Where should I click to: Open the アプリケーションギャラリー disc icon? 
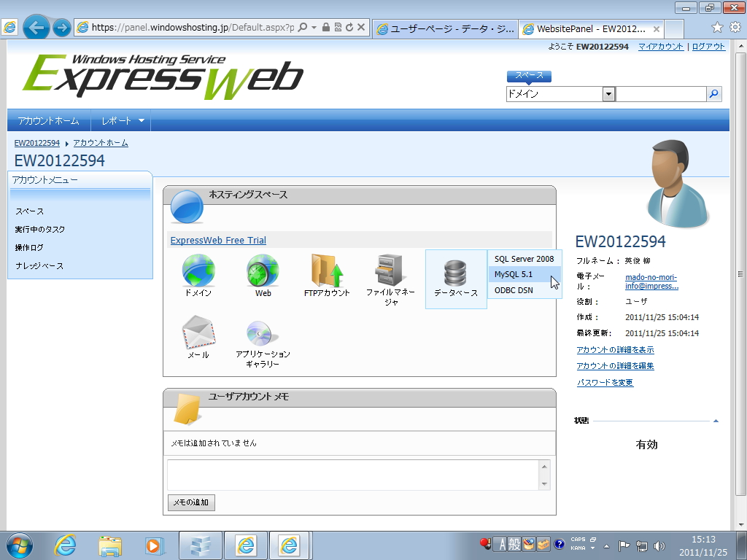point(263,333)
